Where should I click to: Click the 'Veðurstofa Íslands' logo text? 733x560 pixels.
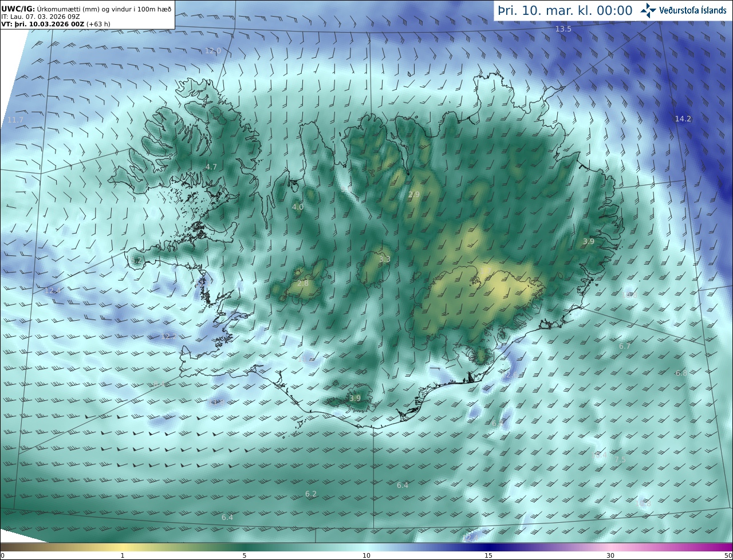(693, 10)
